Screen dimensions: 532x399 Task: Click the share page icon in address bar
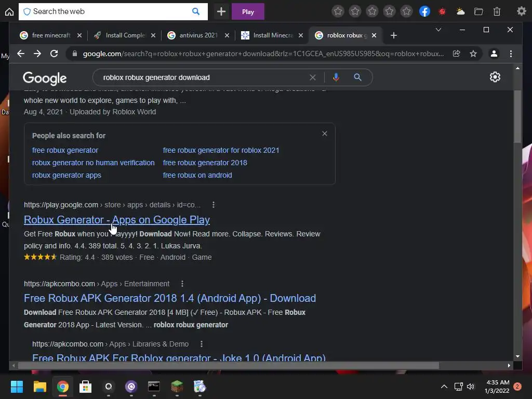coord(456,54)
